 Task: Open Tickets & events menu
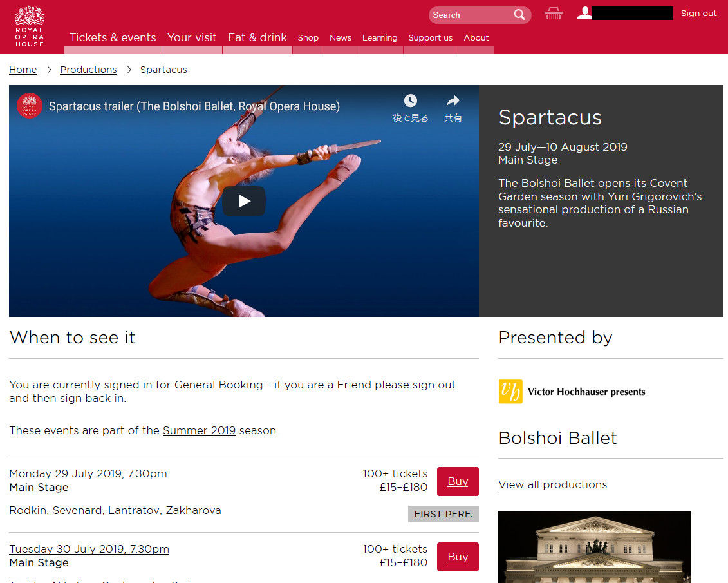click(x=113, y=37)
